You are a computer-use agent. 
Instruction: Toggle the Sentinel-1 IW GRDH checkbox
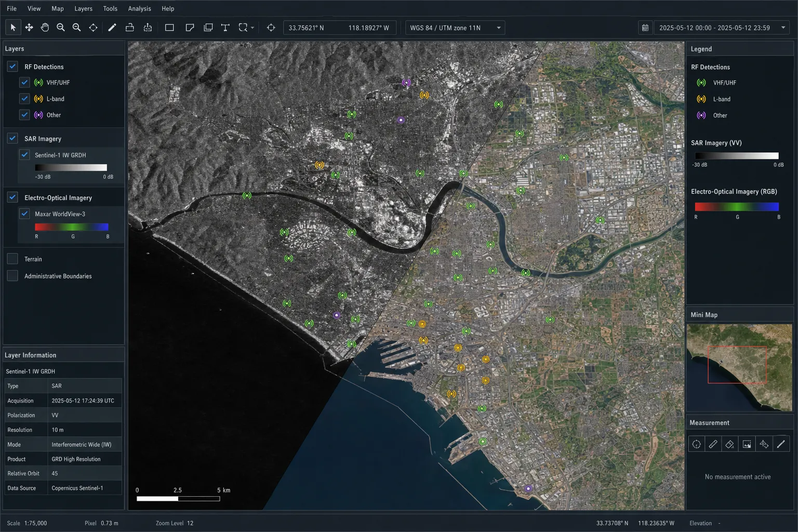click(24, 155)
